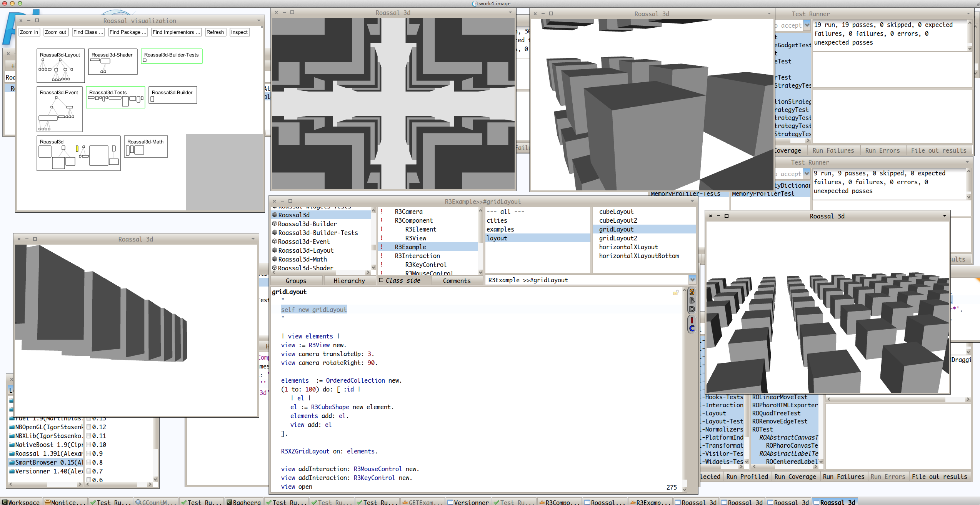This screenshot has height=505, width=980.
Task: Click the Roassal3d-Math package icon
Action: 275,259
